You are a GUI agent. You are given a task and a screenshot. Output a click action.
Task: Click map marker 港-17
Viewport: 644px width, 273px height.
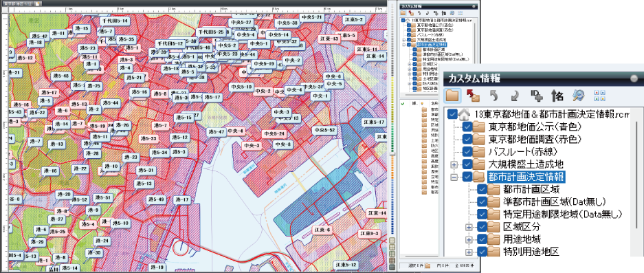pyautogui.click(x=181, y=199)
